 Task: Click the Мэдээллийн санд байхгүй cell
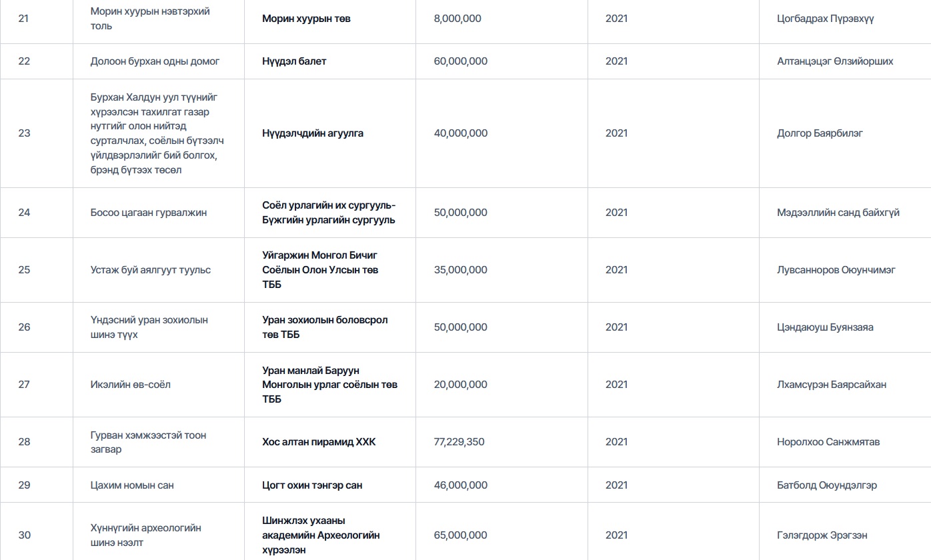pyautogui.click(x=838, y=213)
